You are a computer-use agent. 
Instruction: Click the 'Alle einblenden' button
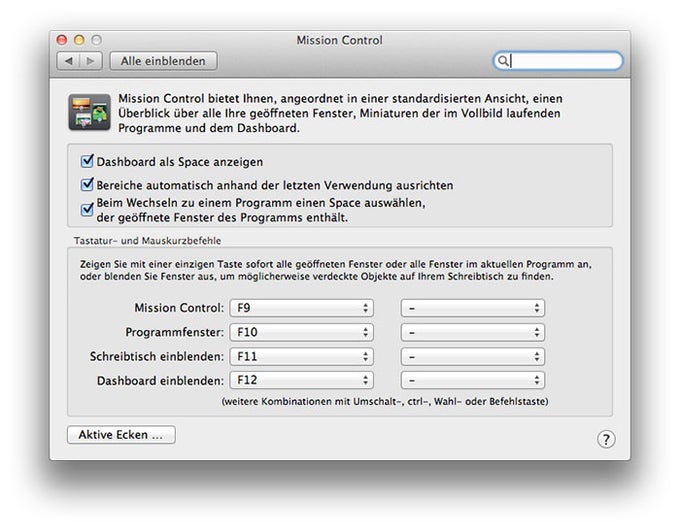pyautogui.click(x=163, y=61)
